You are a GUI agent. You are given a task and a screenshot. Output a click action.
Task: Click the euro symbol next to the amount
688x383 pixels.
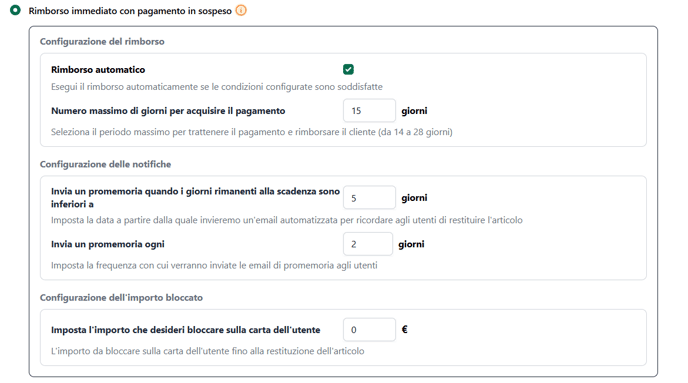[405, 329]
